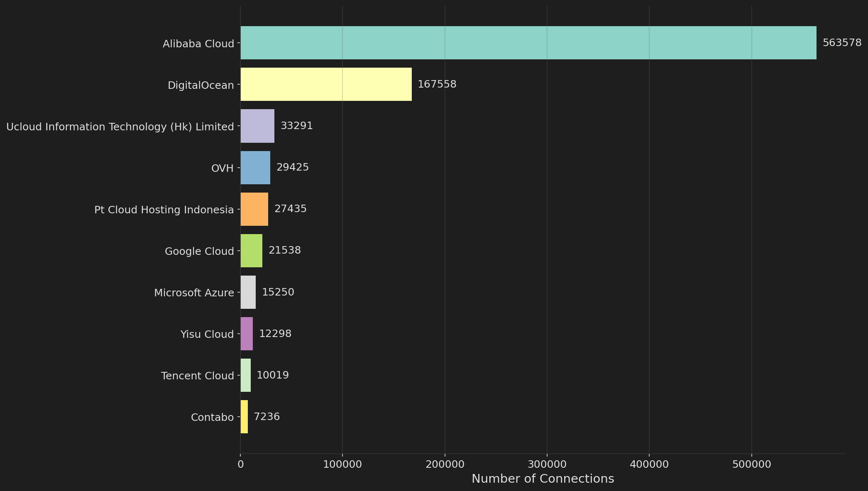Click the gray Microsoft Azure bar
Screen dimensions: 868x491
click(248, 292)
